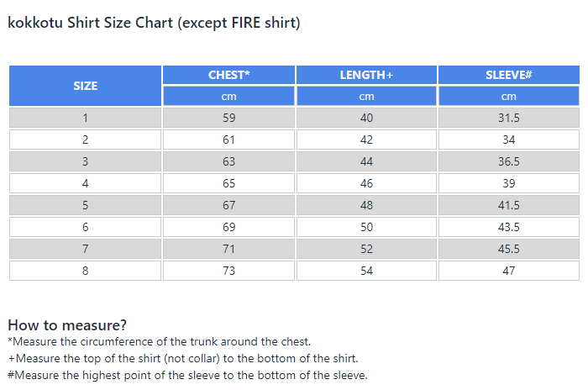588x390 pixels.
Task: Click the How to measure? heading
Action: pos(67,325)
